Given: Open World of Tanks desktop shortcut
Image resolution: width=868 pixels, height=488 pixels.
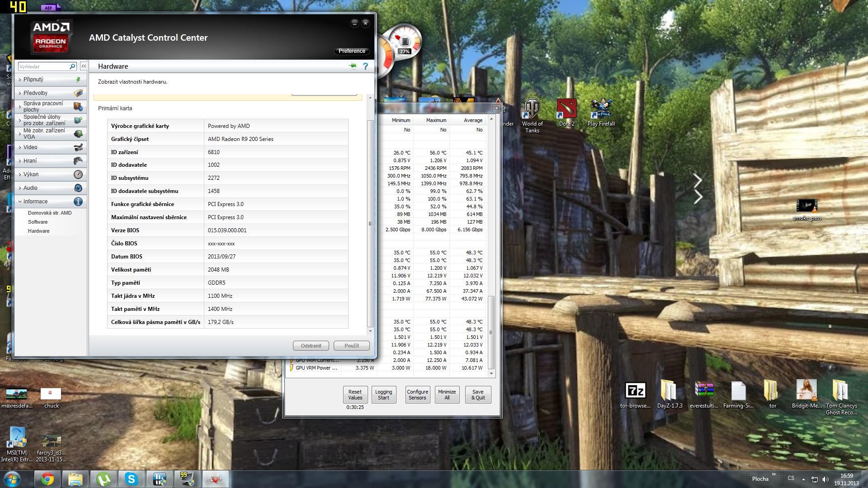Looking at the screenshot, I should point(532,116).
